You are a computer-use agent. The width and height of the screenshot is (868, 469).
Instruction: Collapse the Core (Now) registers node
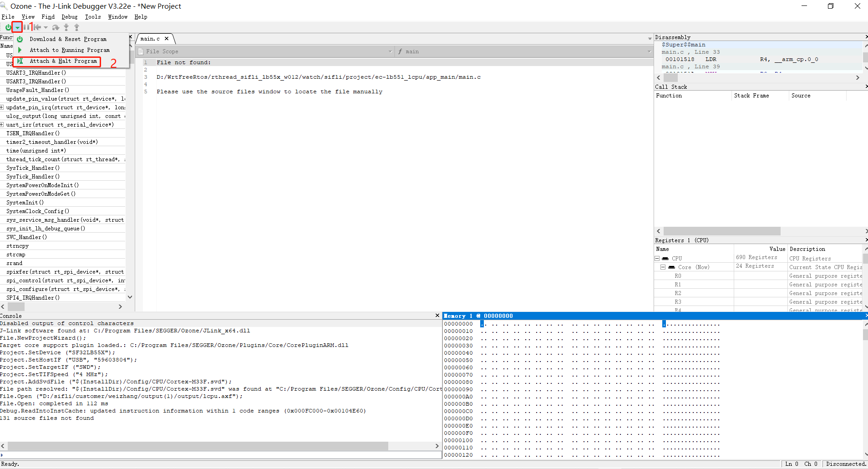663,267
